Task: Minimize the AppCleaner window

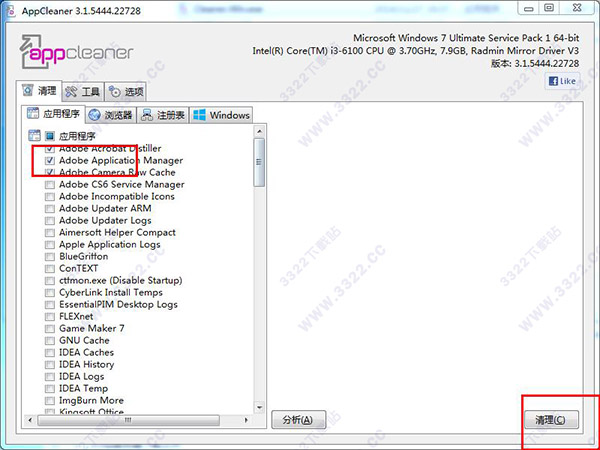Action: [x=528, y=8]
